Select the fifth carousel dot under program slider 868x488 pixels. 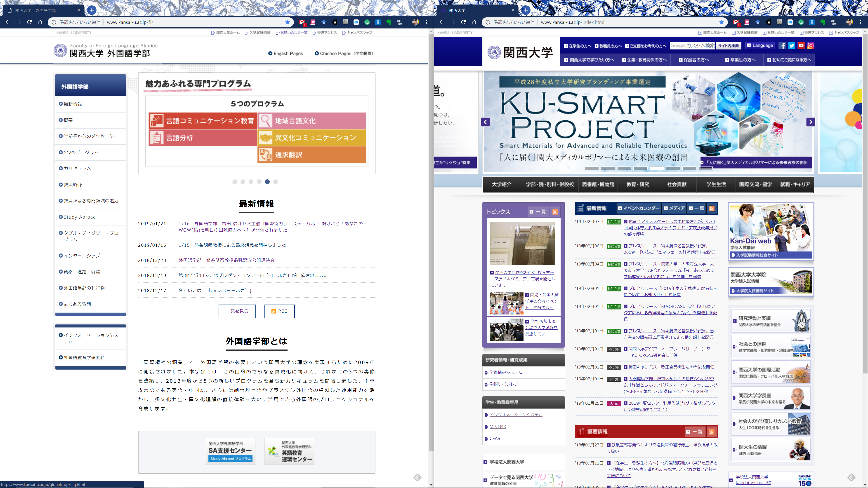[267, 182]
